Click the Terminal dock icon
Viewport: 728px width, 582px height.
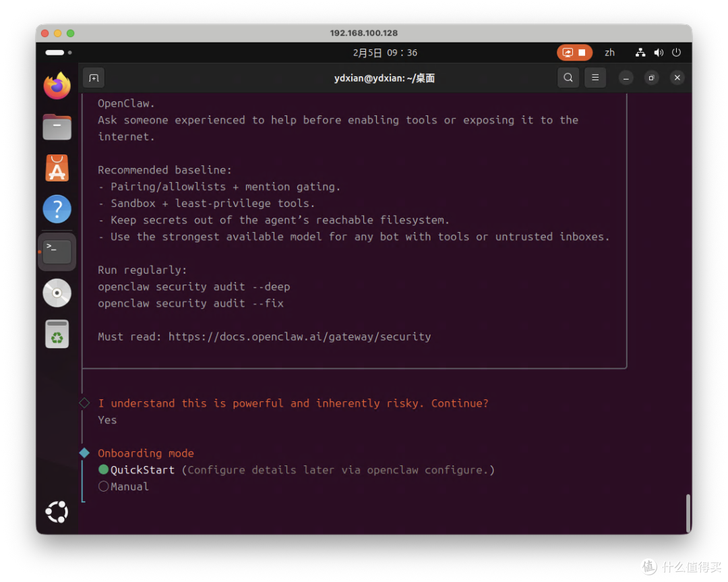[57, 252]
